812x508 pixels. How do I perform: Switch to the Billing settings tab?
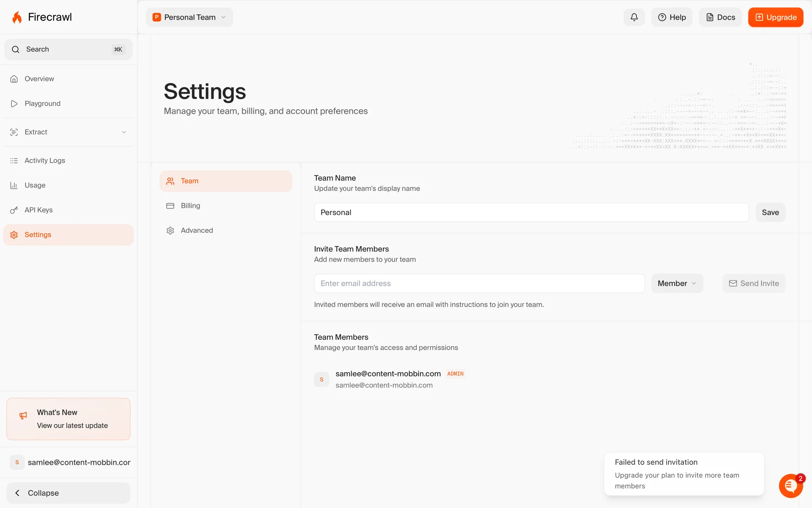pyautogui.click(x=190, y=206)
